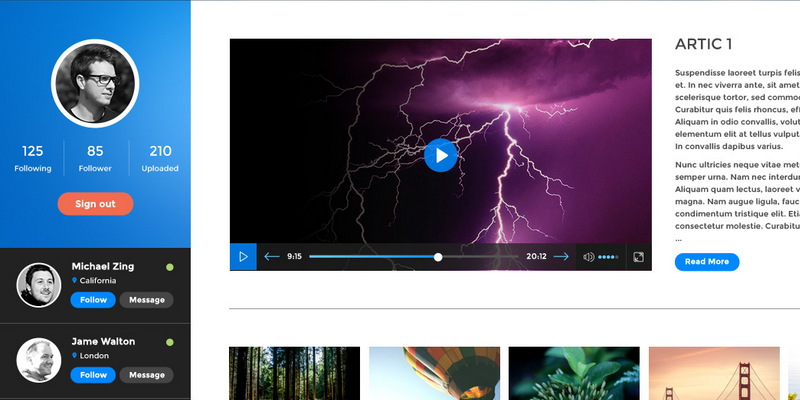Click Read More under ARTIC 1
The image size is (800, 400).
[707, 262]
